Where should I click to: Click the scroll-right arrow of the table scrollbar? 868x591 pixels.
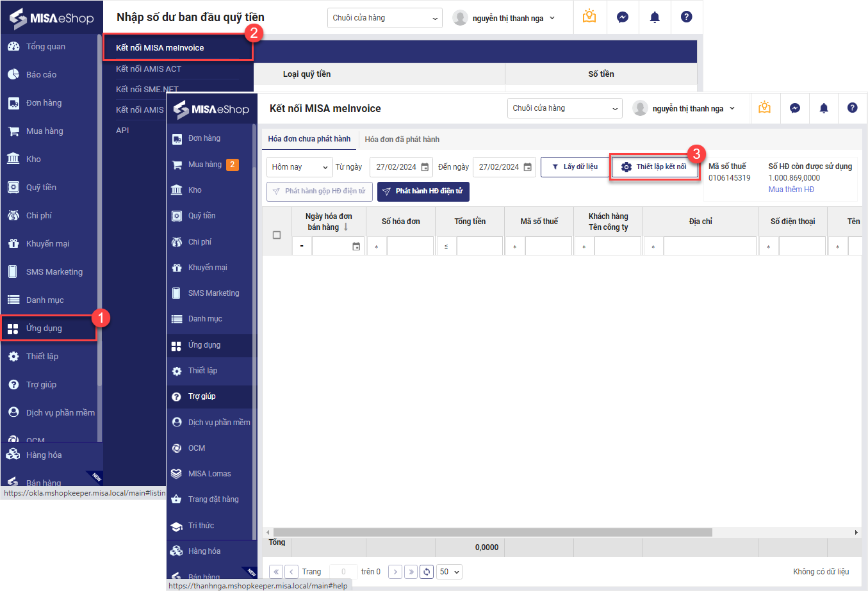(x=856, y=533)
